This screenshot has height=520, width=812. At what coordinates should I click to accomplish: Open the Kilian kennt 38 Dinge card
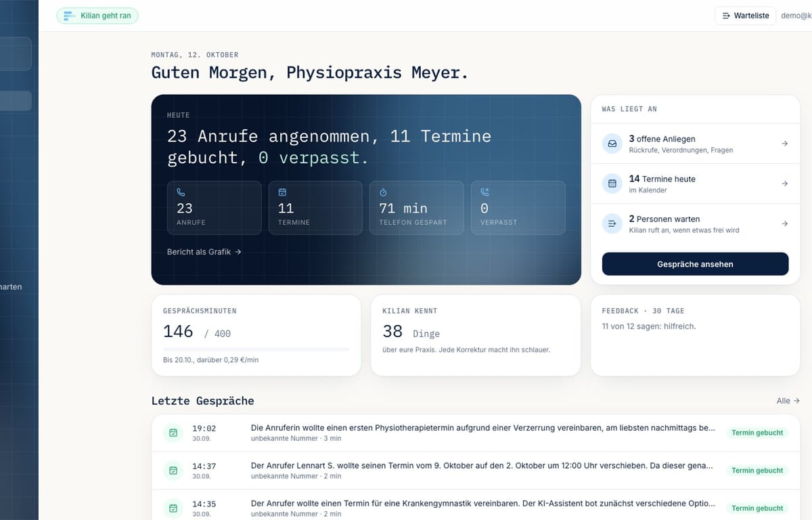[x=476, y=335]
